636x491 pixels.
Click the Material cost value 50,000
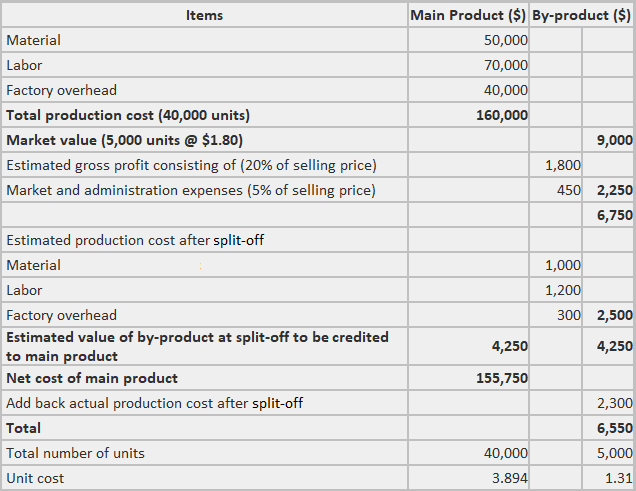pyautogui.click(x=505, y=40)
